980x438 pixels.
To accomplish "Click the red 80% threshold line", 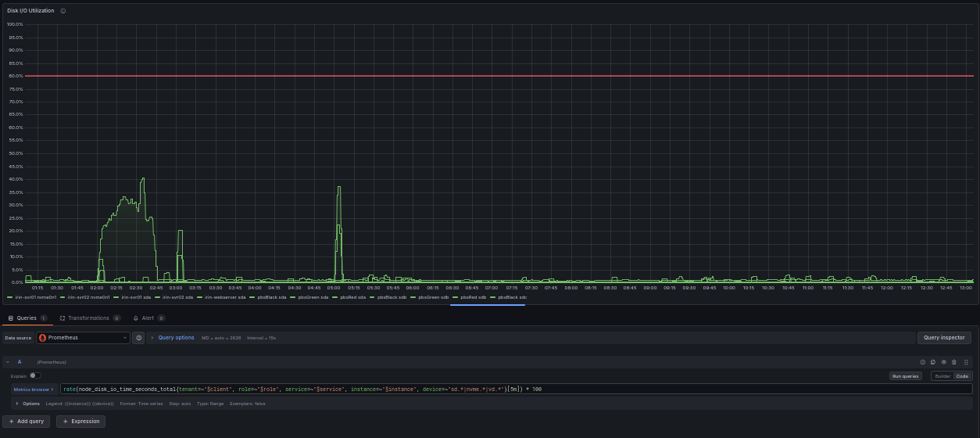I will point(499,76).
